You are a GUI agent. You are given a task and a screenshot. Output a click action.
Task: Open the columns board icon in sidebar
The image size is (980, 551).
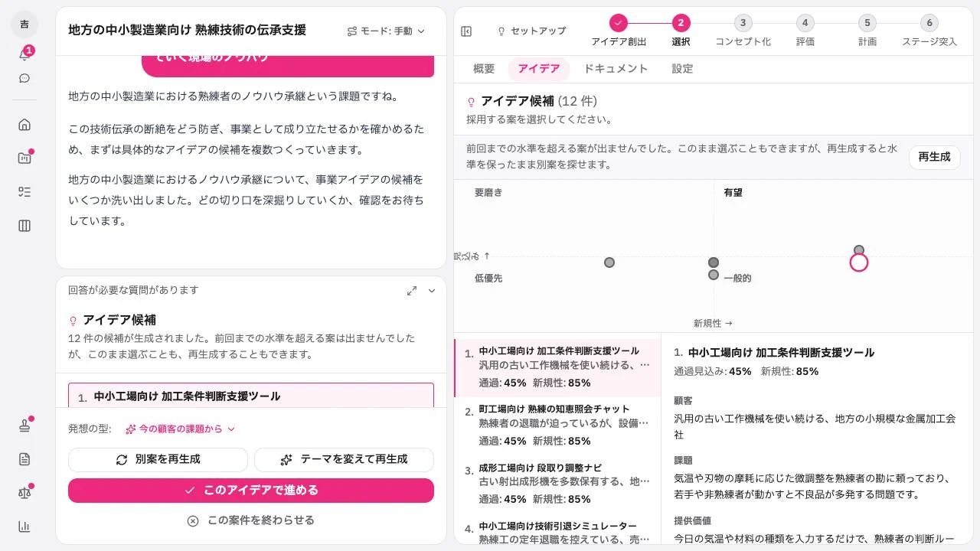pos(24,226)
